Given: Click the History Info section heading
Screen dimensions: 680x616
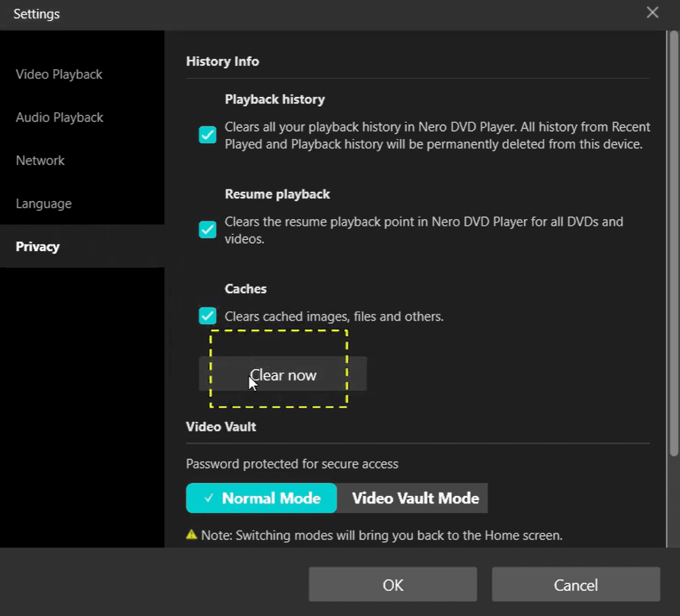Looking at the screenshot, I should [223, 61].
